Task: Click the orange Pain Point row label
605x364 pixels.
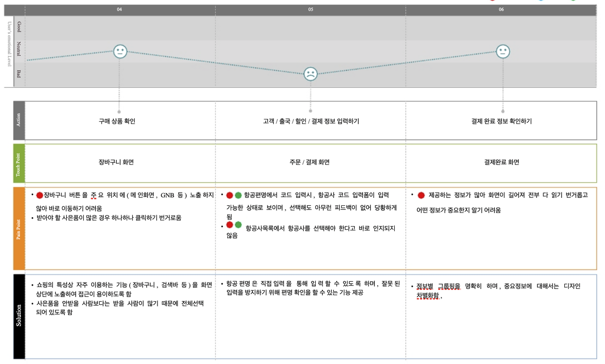Action: [x=19, y=229]
